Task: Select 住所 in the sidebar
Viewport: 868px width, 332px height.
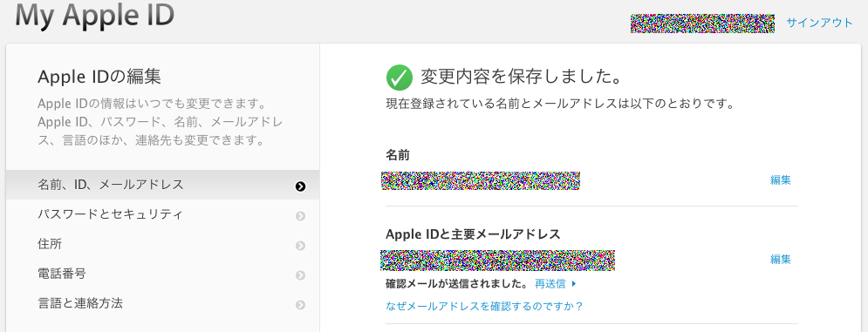Action: click(163, 244)
